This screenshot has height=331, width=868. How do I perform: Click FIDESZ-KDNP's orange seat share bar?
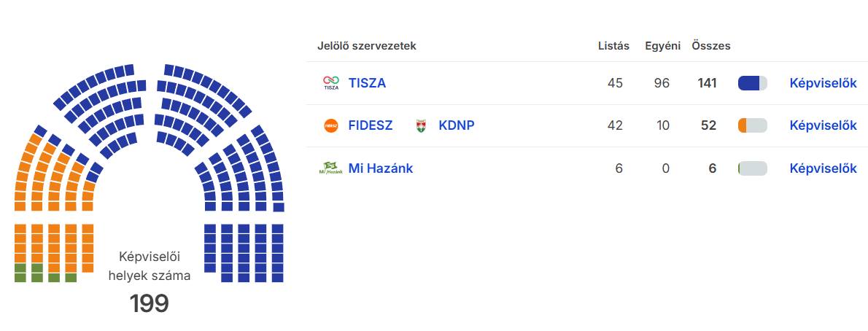752,125
